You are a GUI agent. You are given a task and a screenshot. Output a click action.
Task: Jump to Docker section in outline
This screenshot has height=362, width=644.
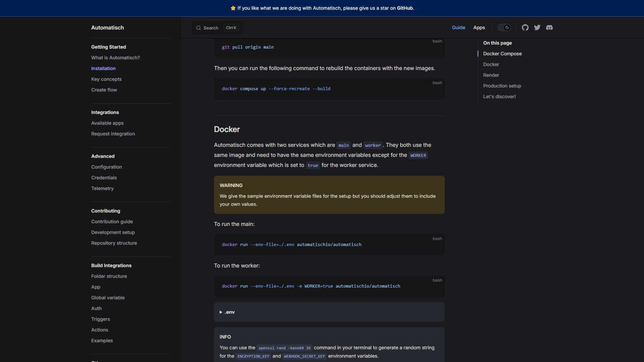491,64
